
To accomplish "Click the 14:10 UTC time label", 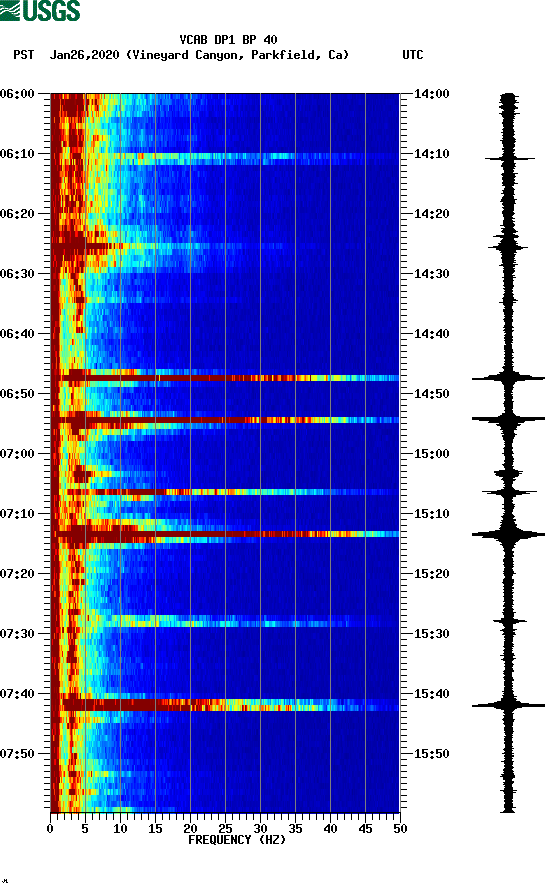I will (431, 154).
